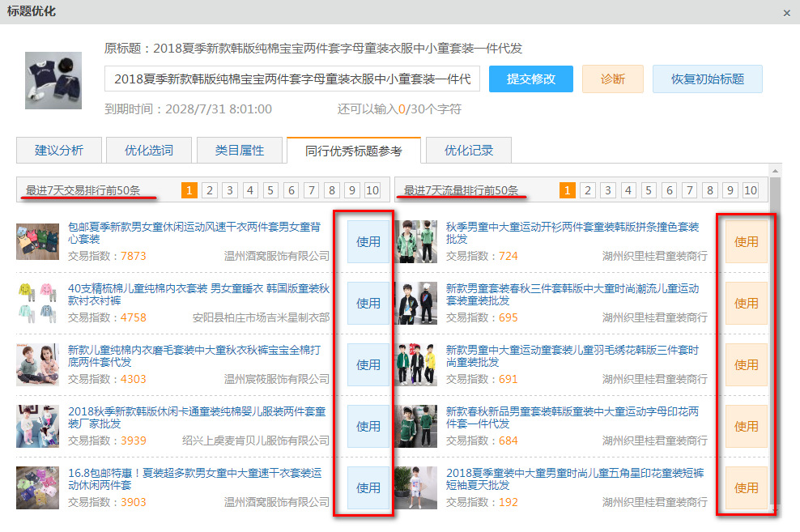The height and width of the screenshot is (532, 800).
Task: Use the title with 交易指数 691
Action: point(746,364)
